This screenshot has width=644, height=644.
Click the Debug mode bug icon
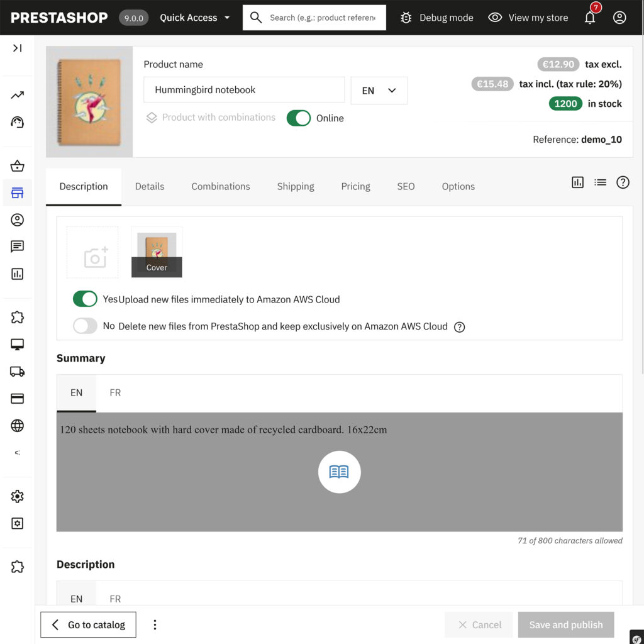[x=406, y=18]
